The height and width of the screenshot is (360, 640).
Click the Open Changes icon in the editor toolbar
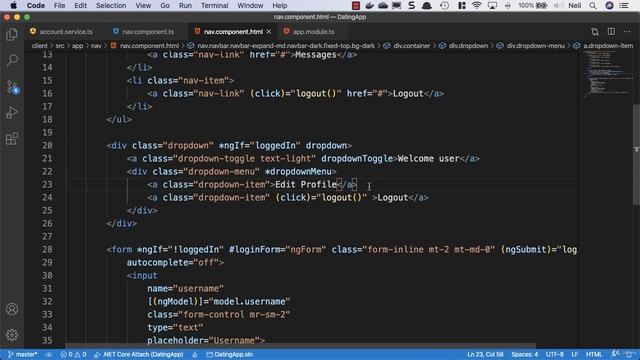595,31
